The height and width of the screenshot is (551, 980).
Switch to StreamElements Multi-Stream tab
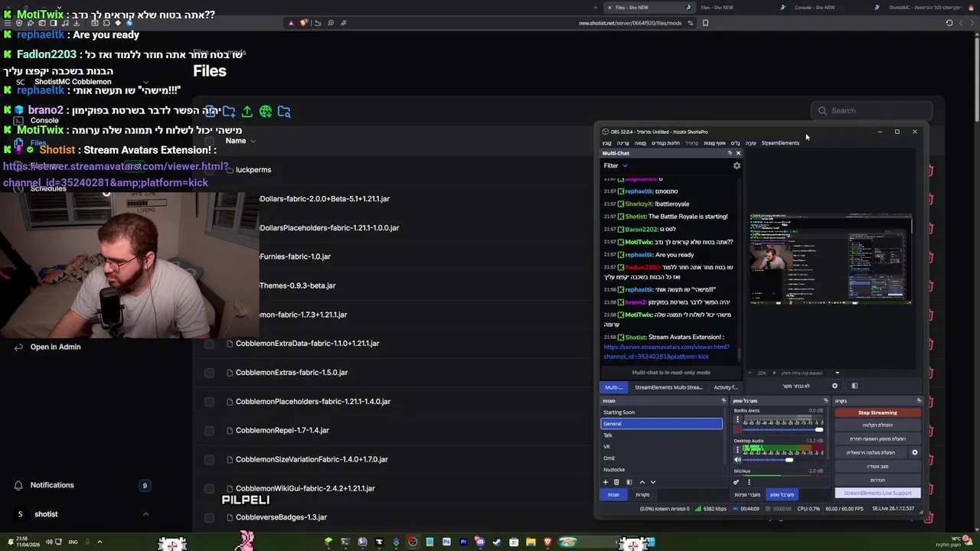pos(668,387)
